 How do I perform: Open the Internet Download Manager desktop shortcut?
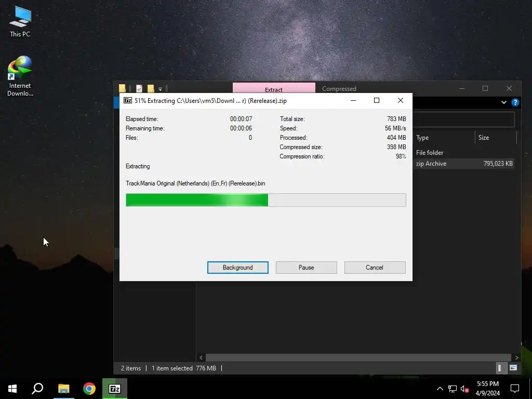[20, 76]
